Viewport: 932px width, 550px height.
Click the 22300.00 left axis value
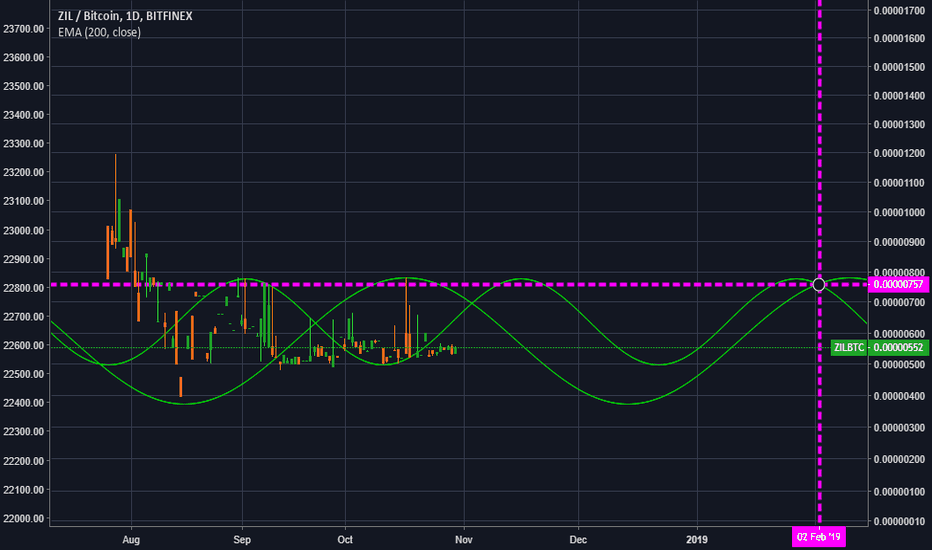(23, 431)
